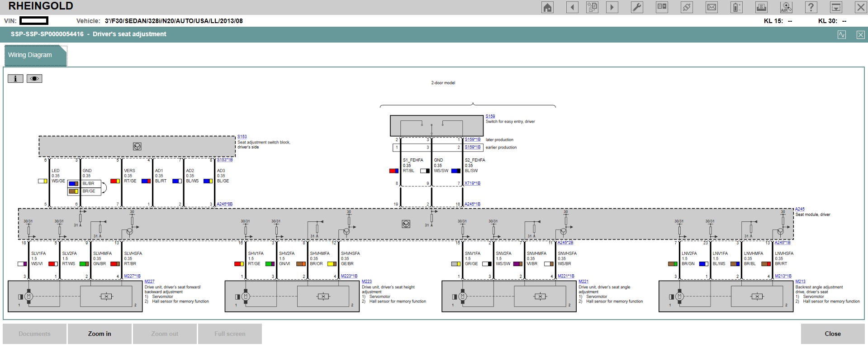Viewport: 868px width, 349px height.
Task: Print using the printer icon
Action: point(761,7)
